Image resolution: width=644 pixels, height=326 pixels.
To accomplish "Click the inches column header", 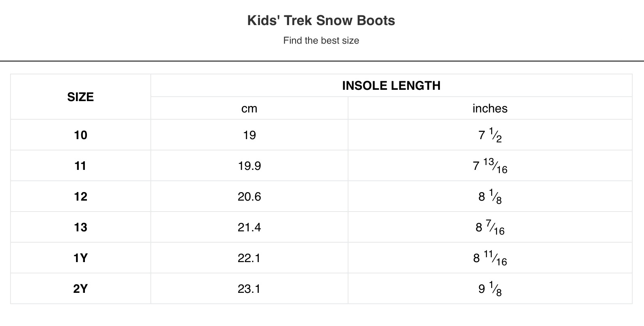I will (490, 108).
